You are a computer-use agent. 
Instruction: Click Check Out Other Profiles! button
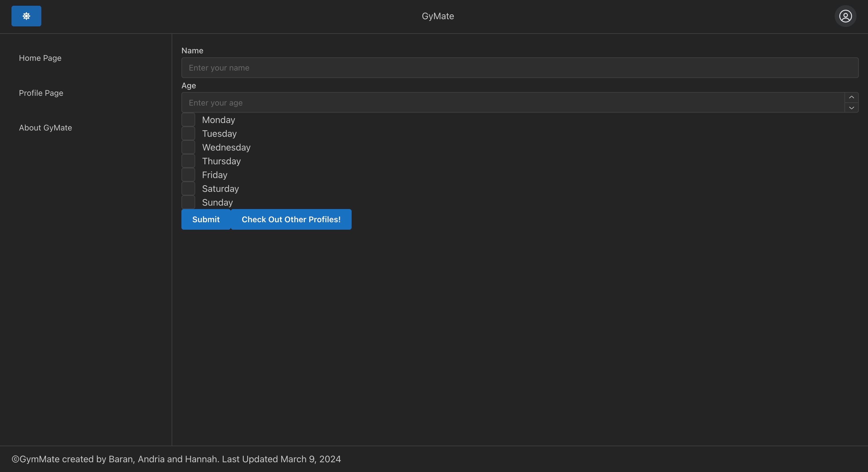(x=291, y=219)
